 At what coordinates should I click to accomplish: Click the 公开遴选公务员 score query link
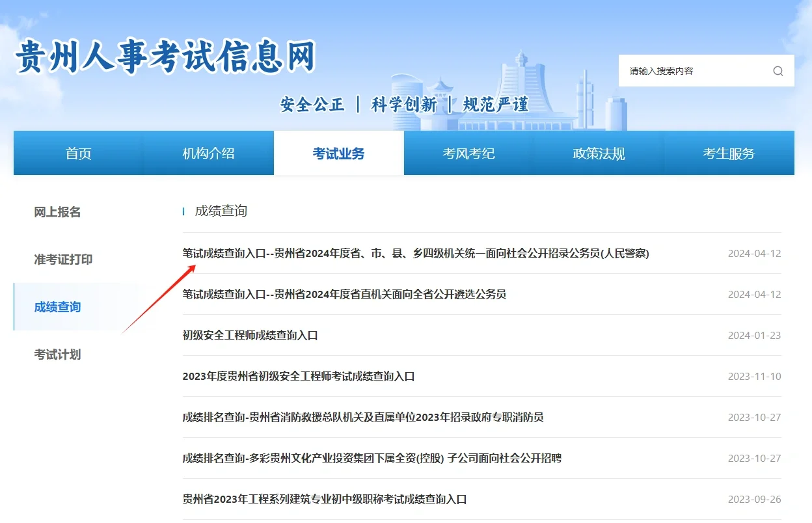point(346,294)
